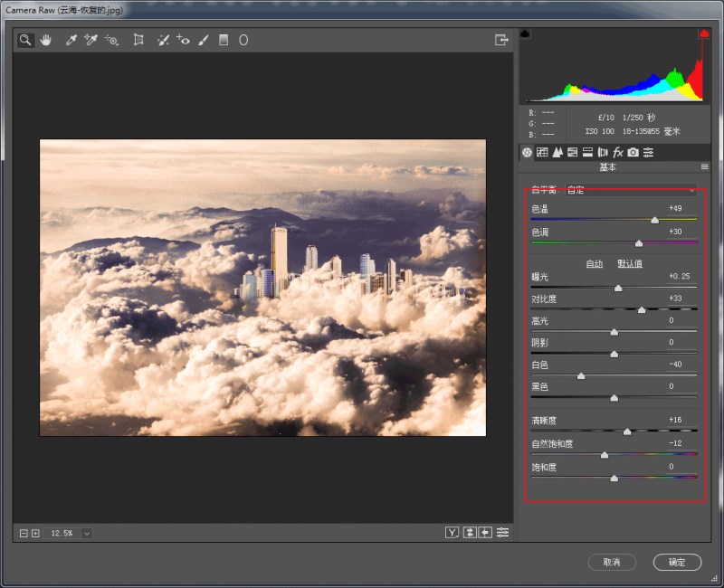Switch to the Tone Curve panel tab
Image resolution: width=724 pixels, height=588 pixels.
point(542,152)
